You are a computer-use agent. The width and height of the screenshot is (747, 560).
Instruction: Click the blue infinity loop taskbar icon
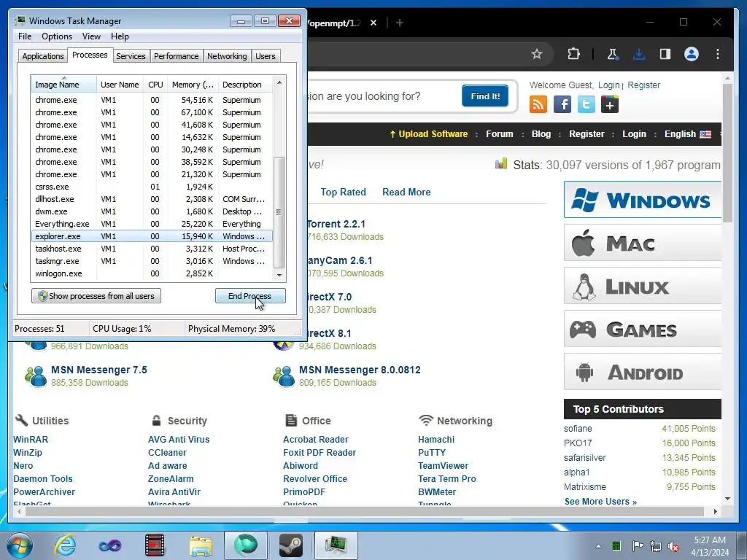point(110,545)
